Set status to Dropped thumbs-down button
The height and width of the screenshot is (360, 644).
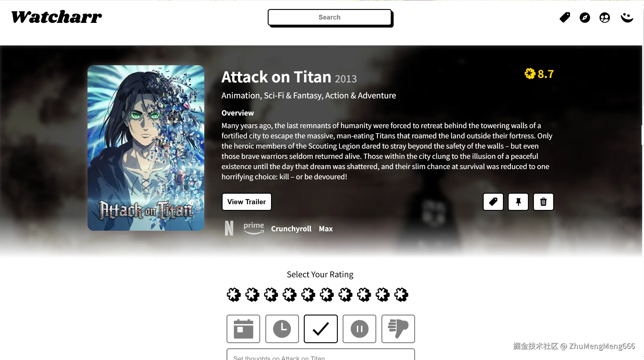coord(398,329)
